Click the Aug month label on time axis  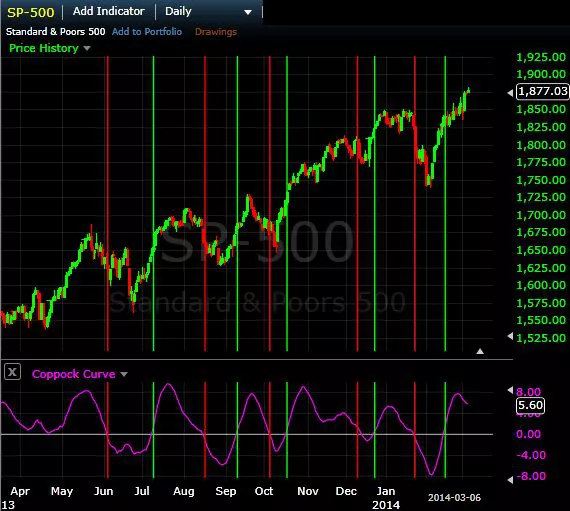click(184, 491)
